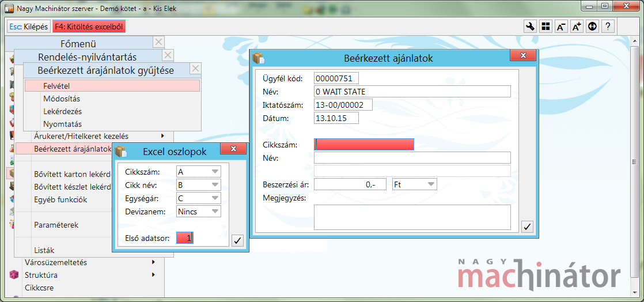The width and height of the screenshot is (644, 302).
Task: Click the Esc: Kilépés button
Action: click(29, 27)
